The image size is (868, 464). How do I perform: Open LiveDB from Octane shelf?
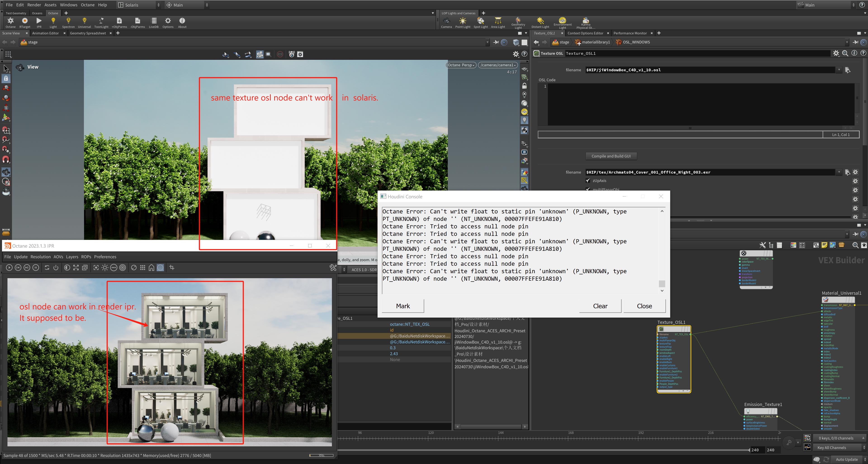tap(154, 23)
